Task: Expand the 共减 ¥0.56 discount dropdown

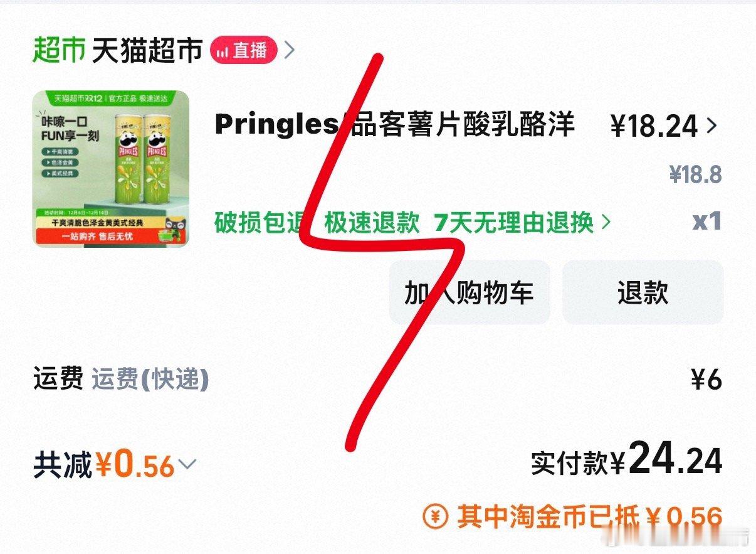Action: pos(187,464)
